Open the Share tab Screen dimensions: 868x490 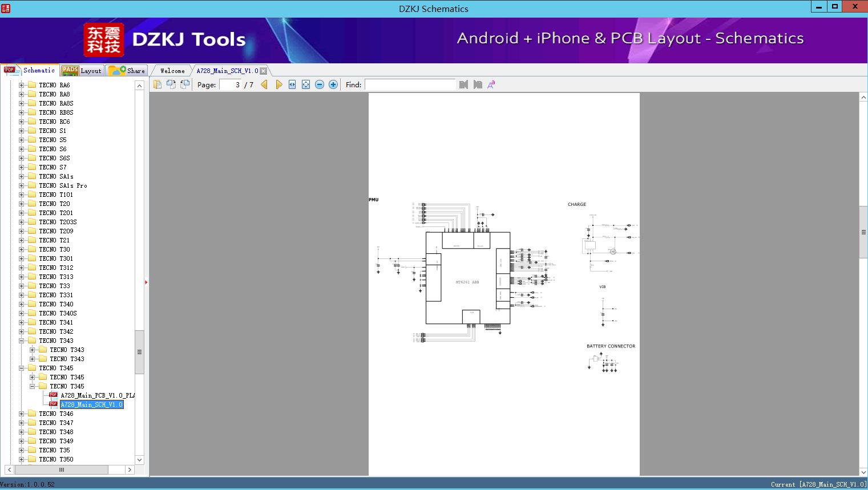coord(127,71)
